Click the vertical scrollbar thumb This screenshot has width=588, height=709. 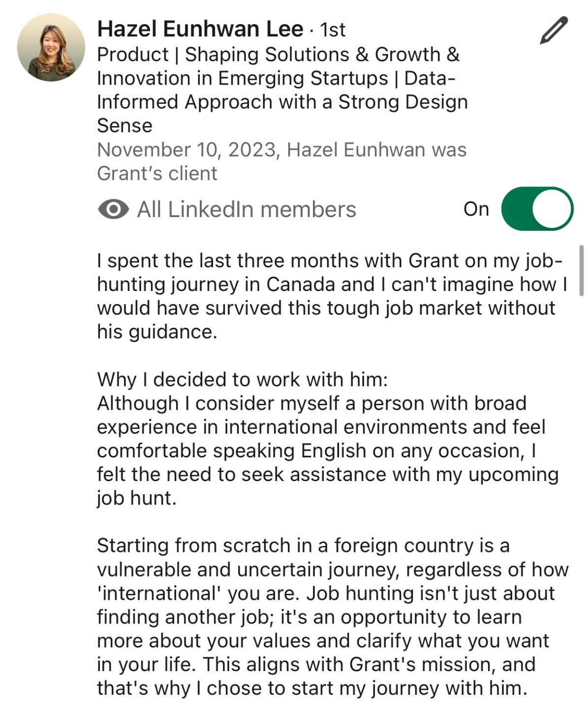coord(582,270)
